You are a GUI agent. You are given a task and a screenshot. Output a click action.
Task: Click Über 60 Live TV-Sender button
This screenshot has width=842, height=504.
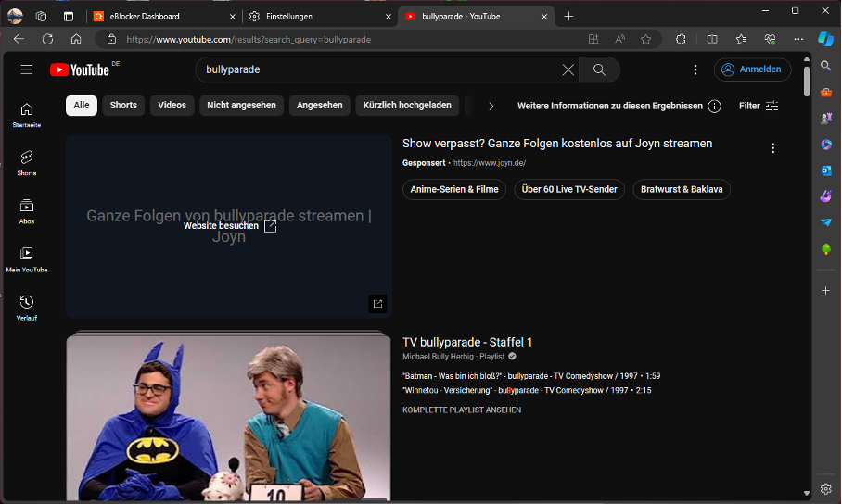pyautogui.click(x=569, y=190)
